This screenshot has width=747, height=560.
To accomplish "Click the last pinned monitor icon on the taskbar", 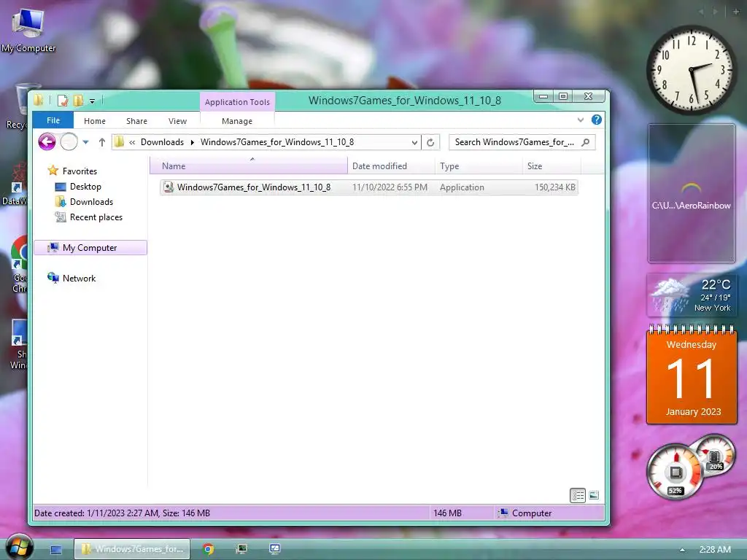I will pos(275,549).
